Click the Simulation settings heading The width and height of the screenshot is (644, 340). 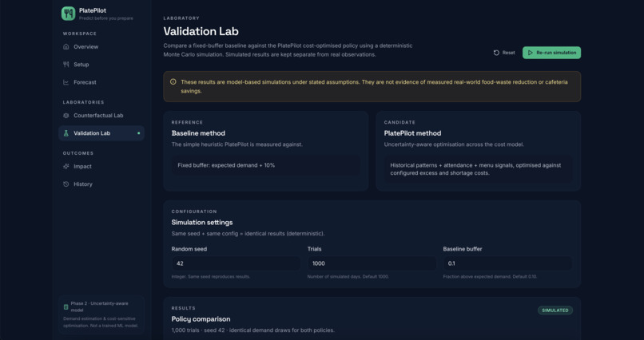coord(202,223)
